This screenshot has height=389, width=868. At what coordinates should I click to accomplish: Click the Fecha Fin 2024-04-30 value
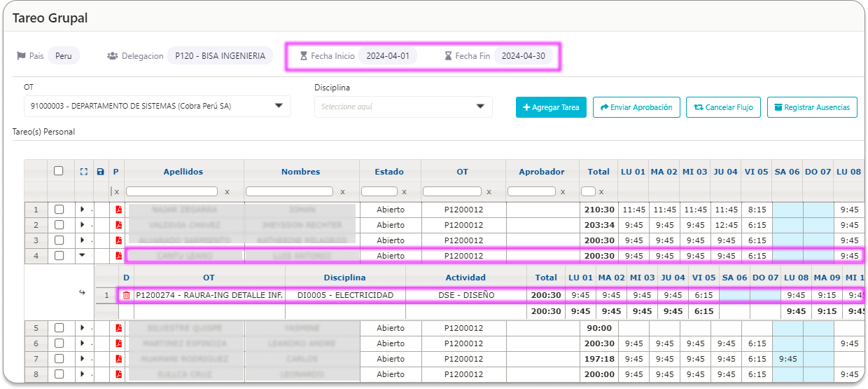(x=523, y=55)
